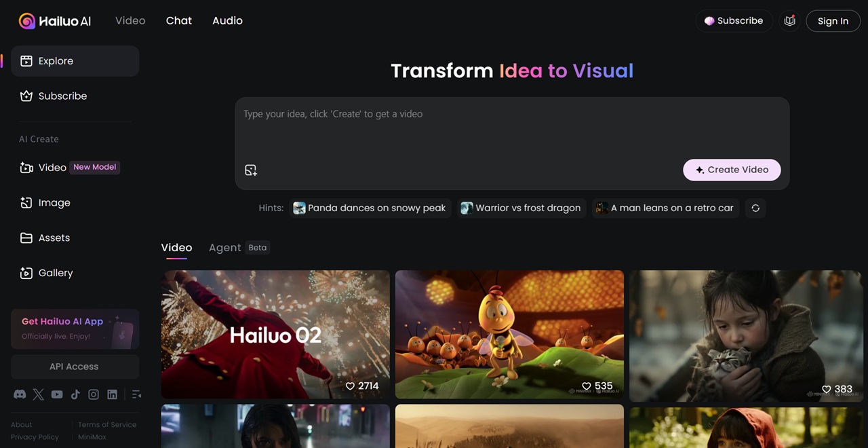The width and height of the screenshot is (868, 448).
Task: Use the 'Warrior vs frost dragon' hint
Action: tap(521, 208)
